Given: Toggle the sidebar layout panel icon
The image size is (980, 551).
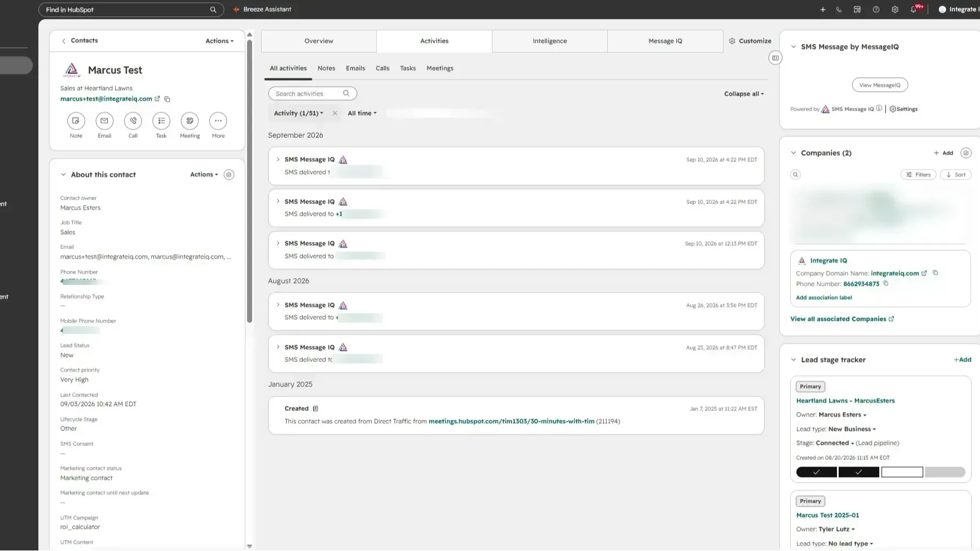Looking at the screenshot, I should point(775,58).
